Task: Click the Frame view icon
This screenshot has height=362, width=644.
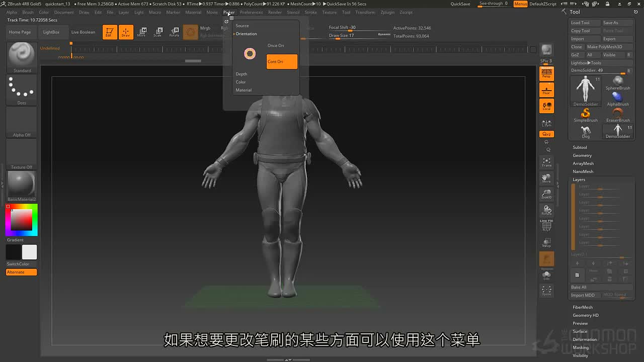Action: pos(546,162)
